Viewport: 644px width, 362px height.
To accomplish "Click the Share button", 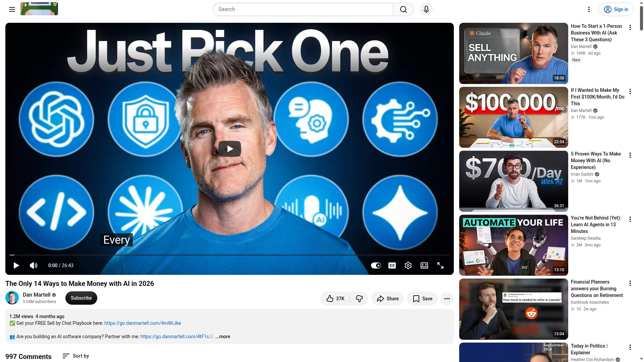I will point(388,299).
